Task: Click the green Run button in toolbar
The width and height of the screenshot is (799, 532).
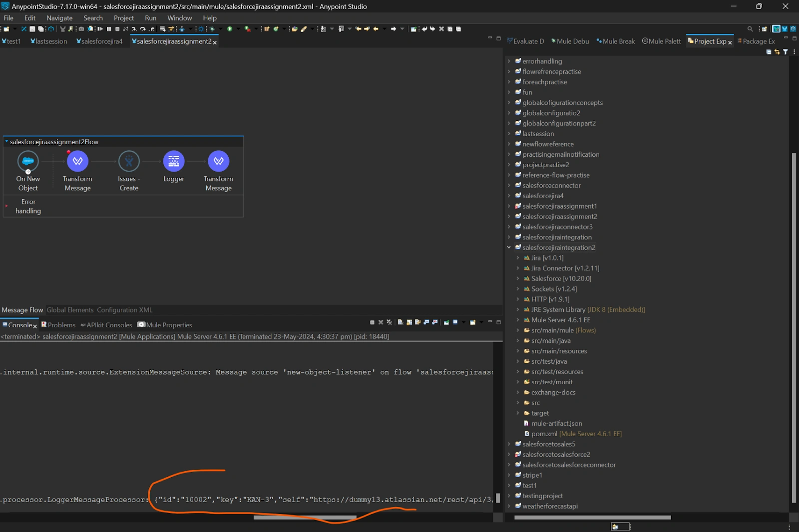Action: coord(230,29)
